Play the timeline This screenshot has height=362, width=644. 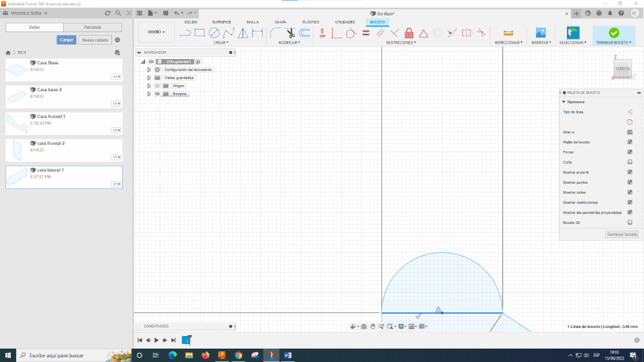156,340
